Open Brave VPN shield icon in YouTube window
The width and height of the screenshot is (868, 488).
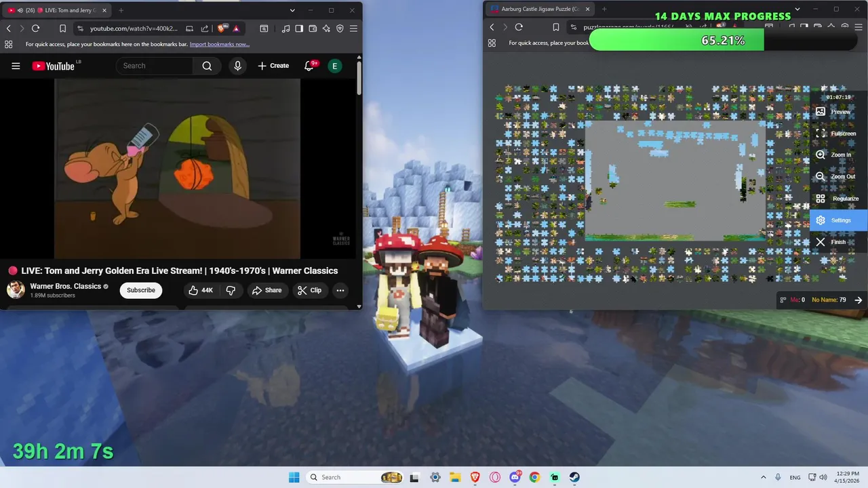(340, 28)
